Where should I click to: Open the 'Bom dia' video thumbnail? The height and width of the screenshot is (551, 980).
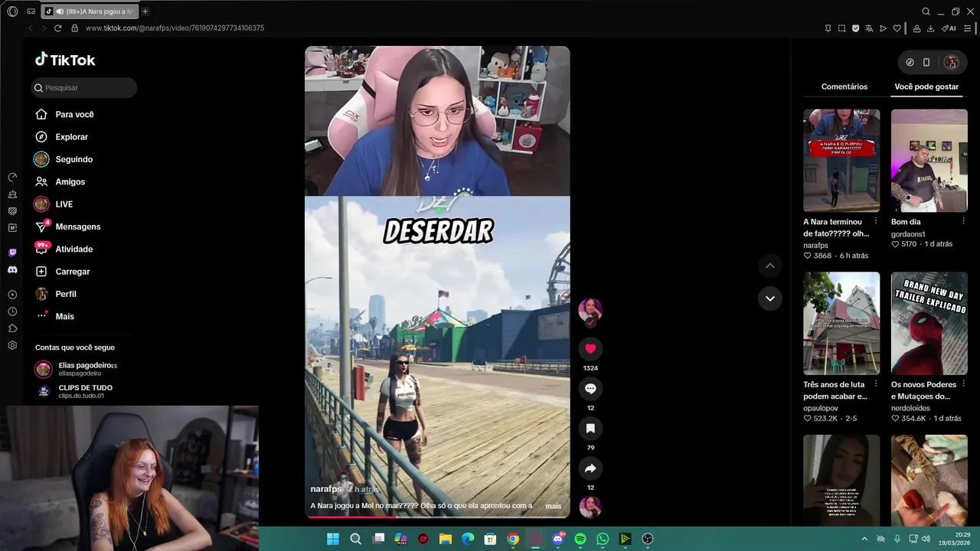[x=929, y=161]
